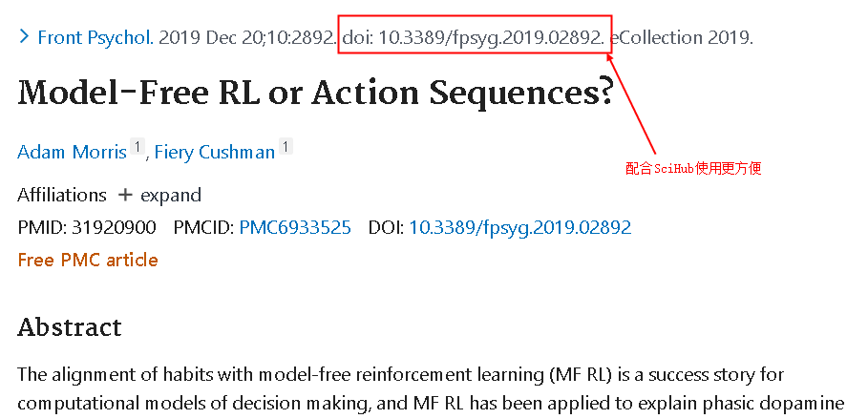Viewport: 868px width, 419px height.
Task: Click the Free PMC article label
Action: click(x=88, y=260)
